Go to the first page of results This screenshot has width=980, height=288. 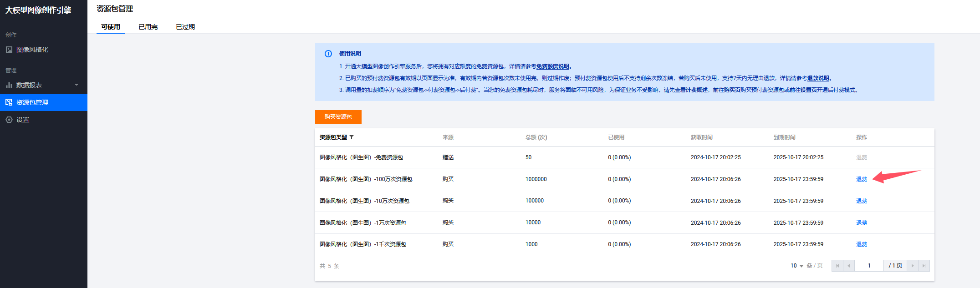[x=837, y=266]
